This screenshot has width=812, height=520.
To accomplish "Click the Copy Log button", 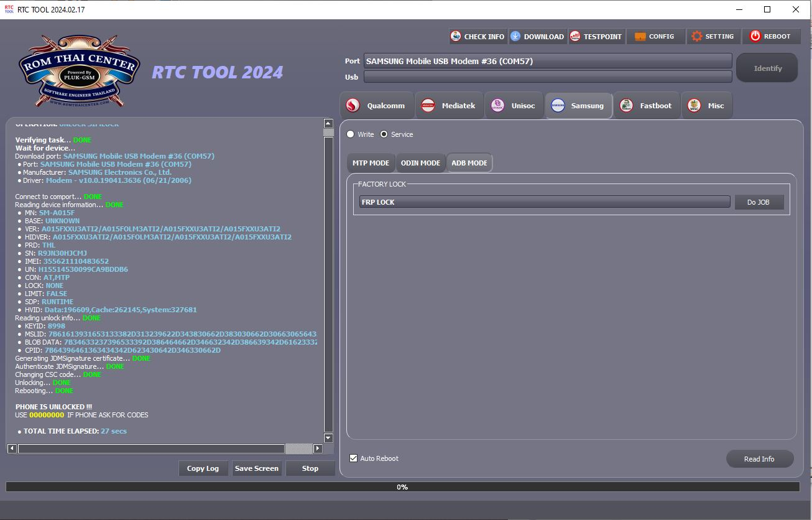I will [203, 468].
